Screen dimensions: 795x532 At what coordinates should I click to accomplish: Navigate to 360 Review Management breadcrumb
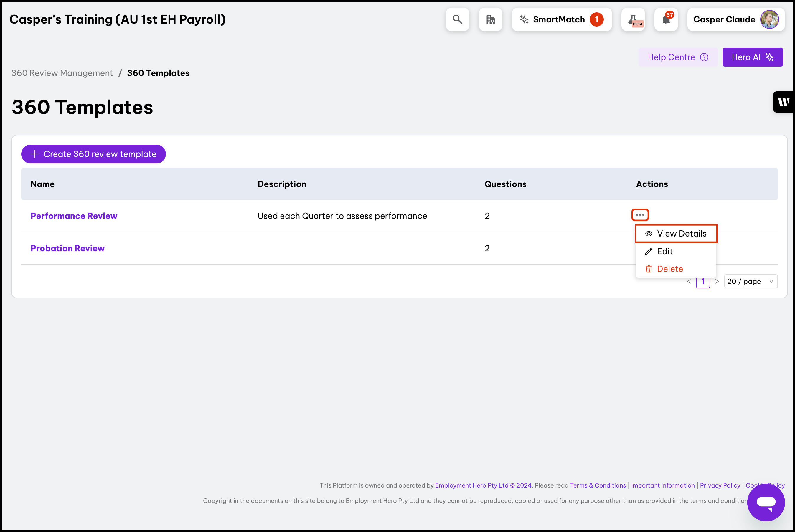tap(62, 73)
